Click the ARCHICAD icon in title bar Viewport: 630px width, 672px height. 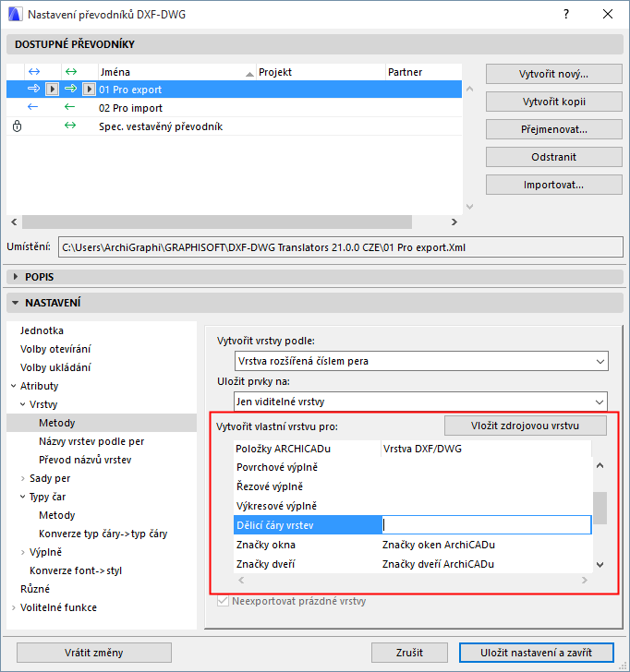click(15, 14)
